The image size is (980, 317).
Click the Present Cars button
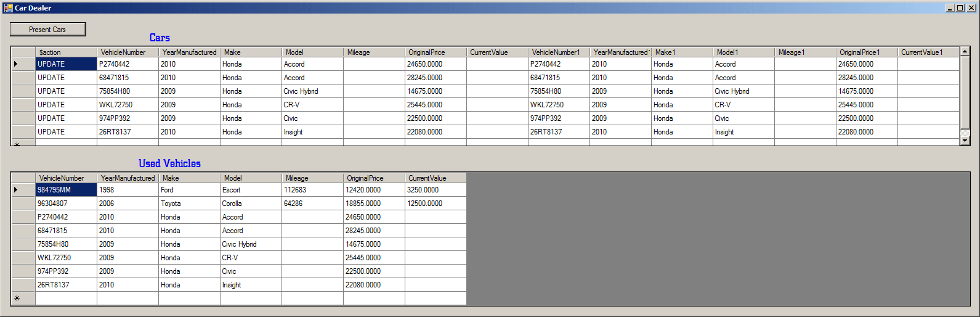[x=47, y=29]
